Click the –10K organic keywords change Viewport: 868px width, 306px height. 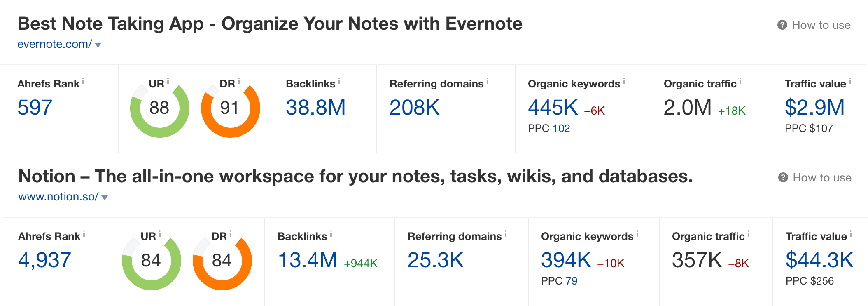click(x=611, y=264)
